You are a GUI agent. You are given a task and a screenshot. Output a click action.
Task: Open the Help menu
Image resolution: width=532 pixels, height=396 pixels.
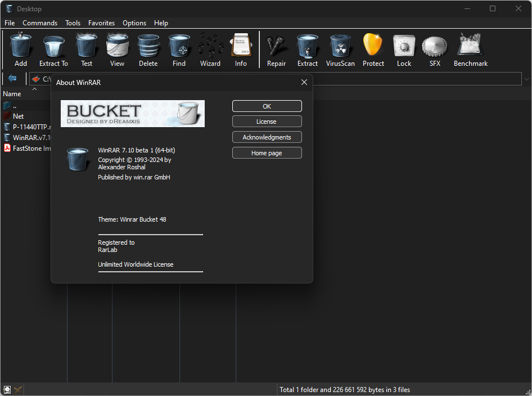coord(161,22)
